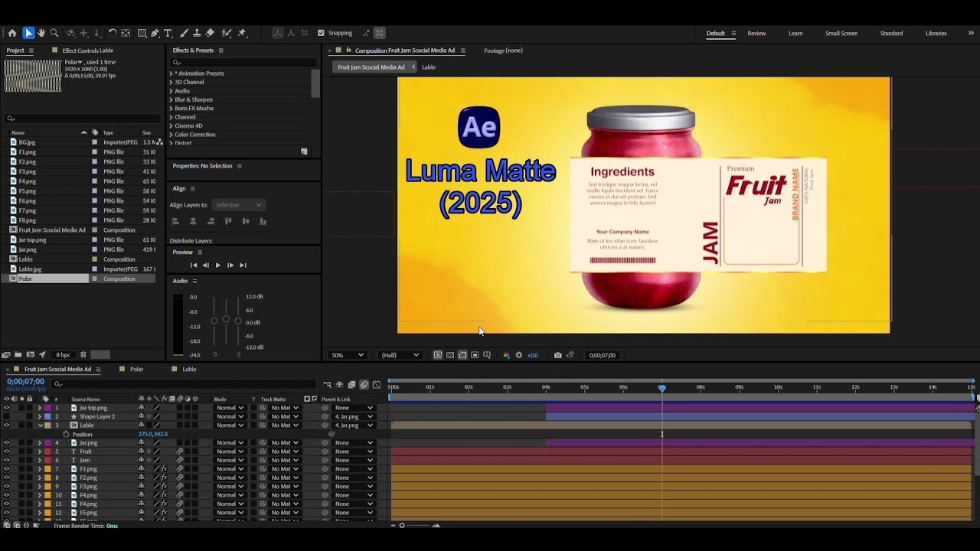This screenshot has height=551, width=980.
Task: Open the (Half) resolution dropdown
Action: pos(400,355)
